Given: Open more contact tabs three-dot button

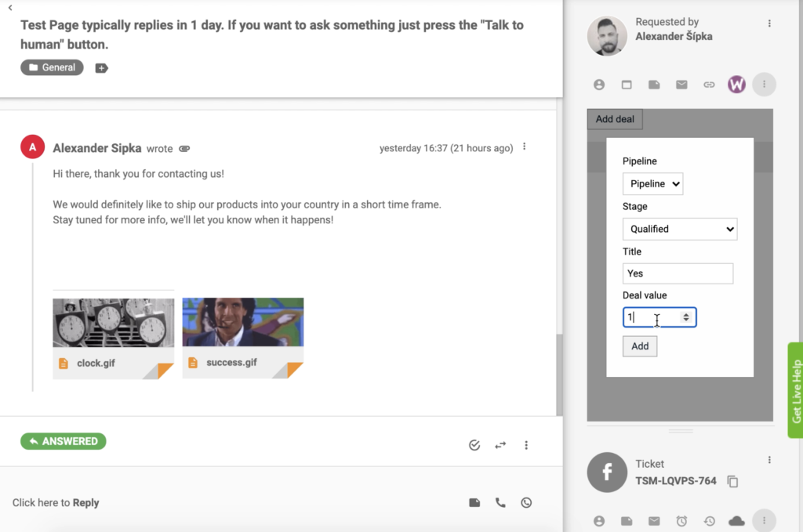Looking at the screenshot, I should [764, 85].
